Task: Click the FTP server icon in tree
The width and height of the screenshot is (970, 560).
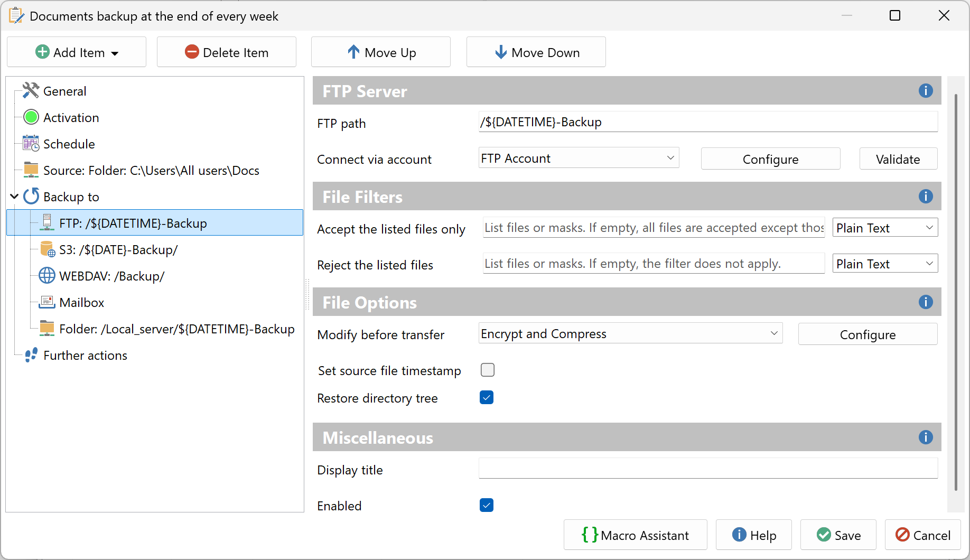Action: click(x=47, y=223)
